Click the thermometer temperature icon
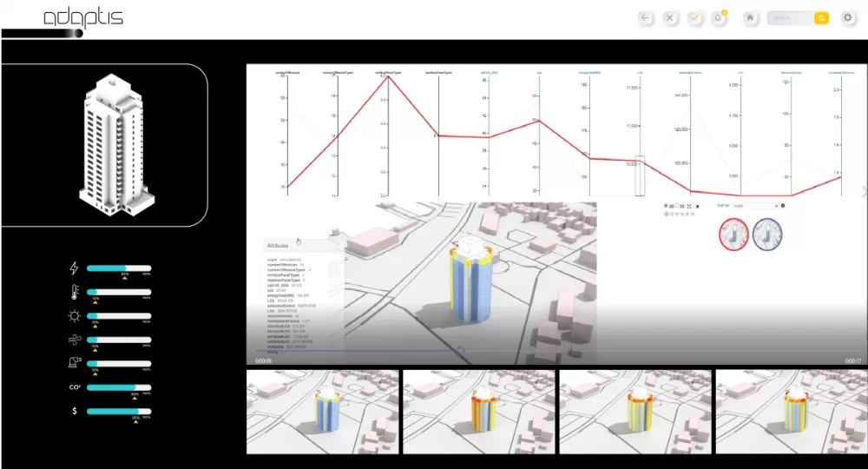This screenshot has height=469, width=868. pyautogui.click(x=74, y=292)
